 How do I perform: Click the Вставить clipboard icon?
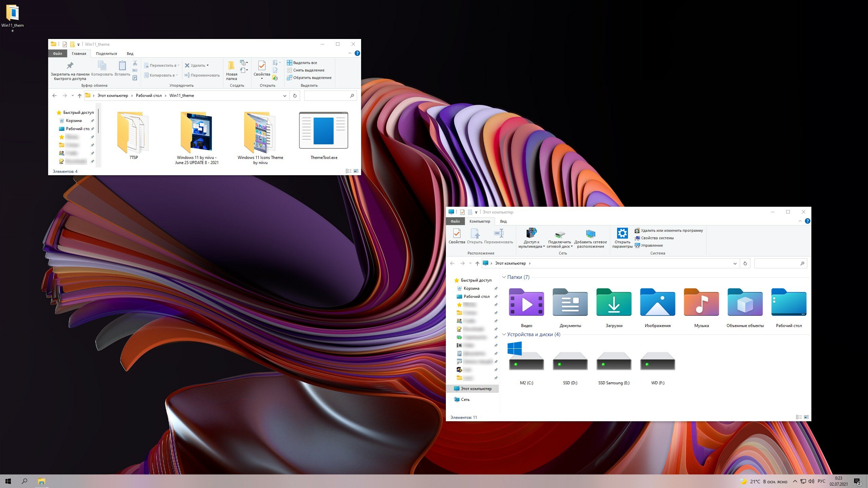click(x=122, y=65)
